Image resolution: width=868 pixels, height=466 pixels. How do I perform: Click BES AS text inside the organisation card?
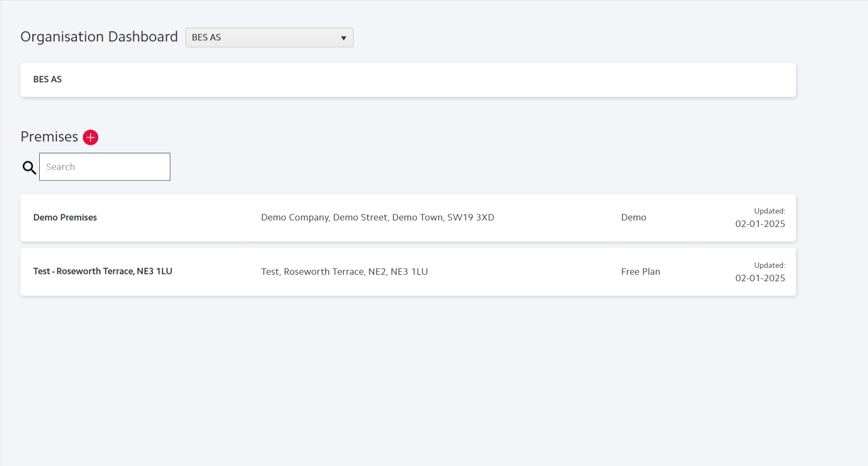47,80
